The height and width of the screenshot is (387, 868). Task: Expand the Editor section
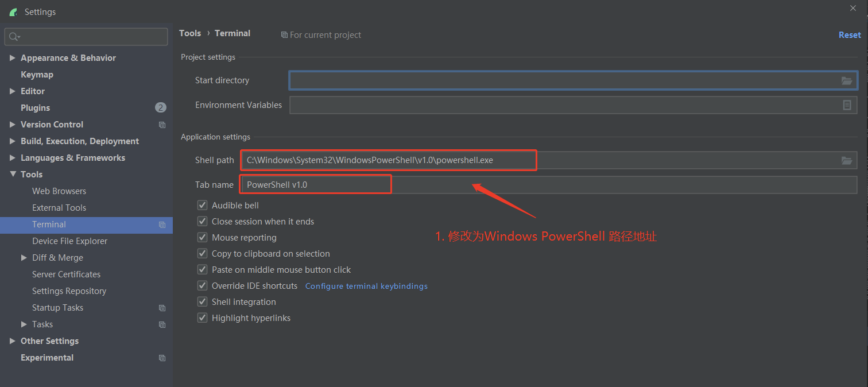(x=13, y=91)
